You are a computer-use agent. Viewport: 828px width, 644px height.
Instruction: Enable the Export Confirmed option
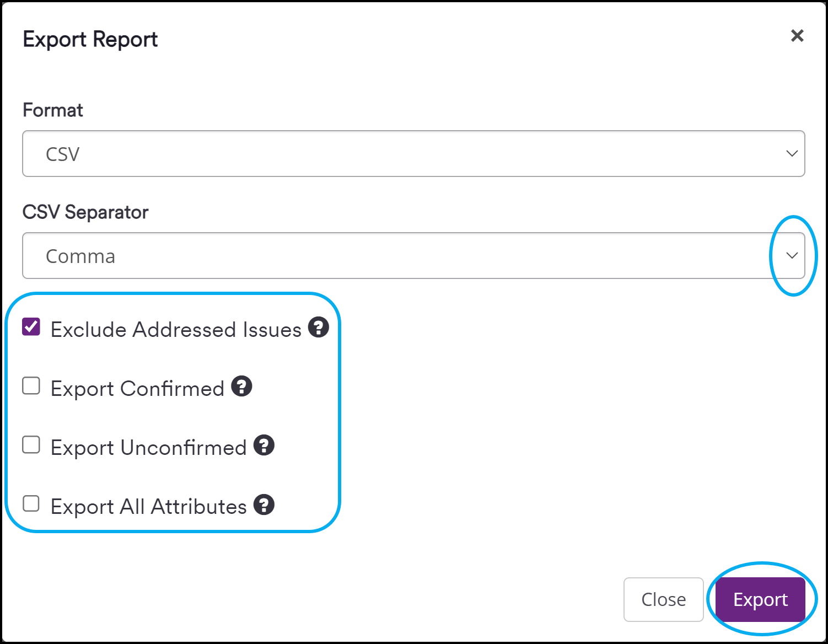(30, 385)
